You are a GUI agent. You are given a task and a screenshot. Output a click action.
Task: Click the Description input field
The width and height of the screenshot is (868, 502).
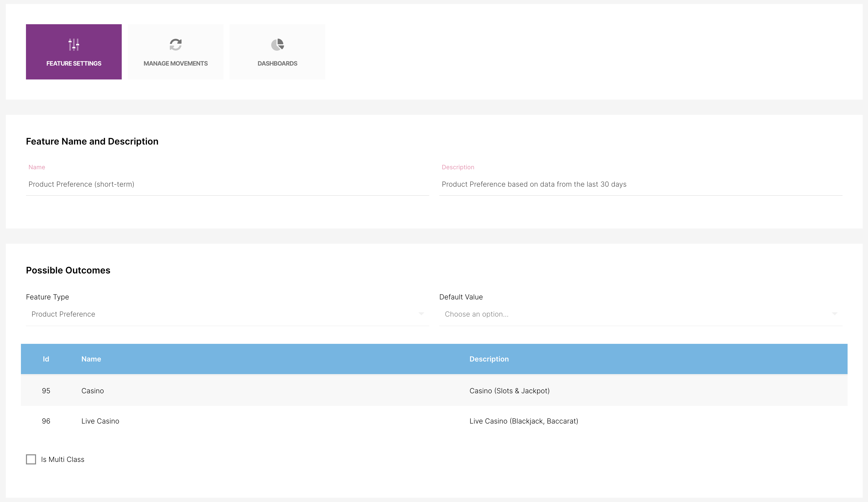pyautogui.click(x=641, y=184)
